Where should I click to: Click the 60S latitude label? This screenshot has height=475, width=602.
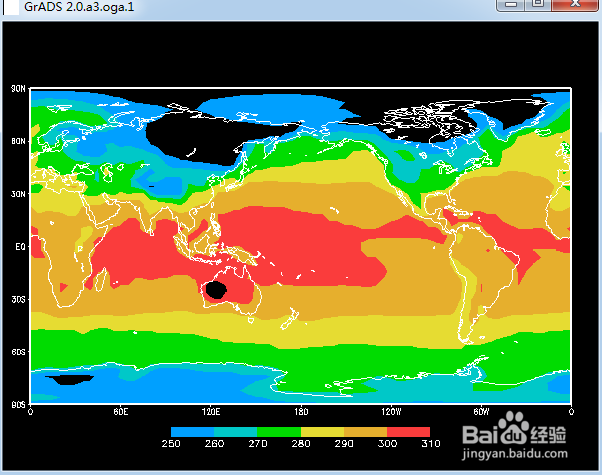point(18,352)
